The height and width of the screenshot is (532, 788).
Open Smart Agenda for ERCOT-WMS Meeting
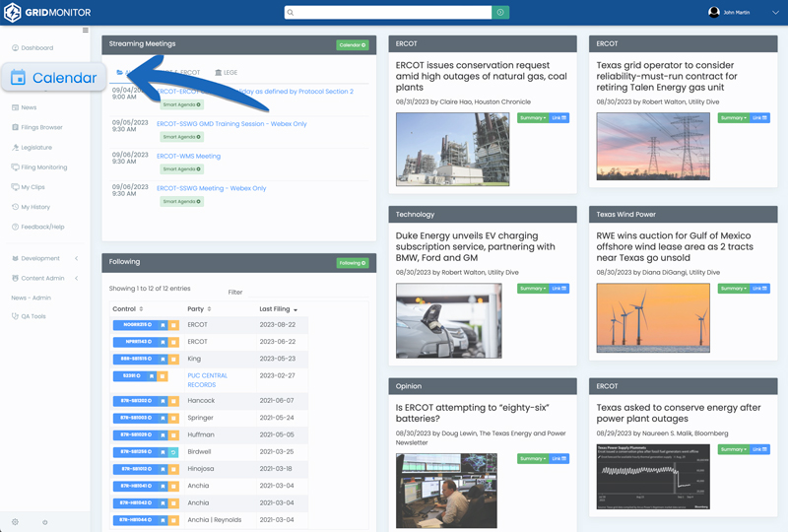182,169
